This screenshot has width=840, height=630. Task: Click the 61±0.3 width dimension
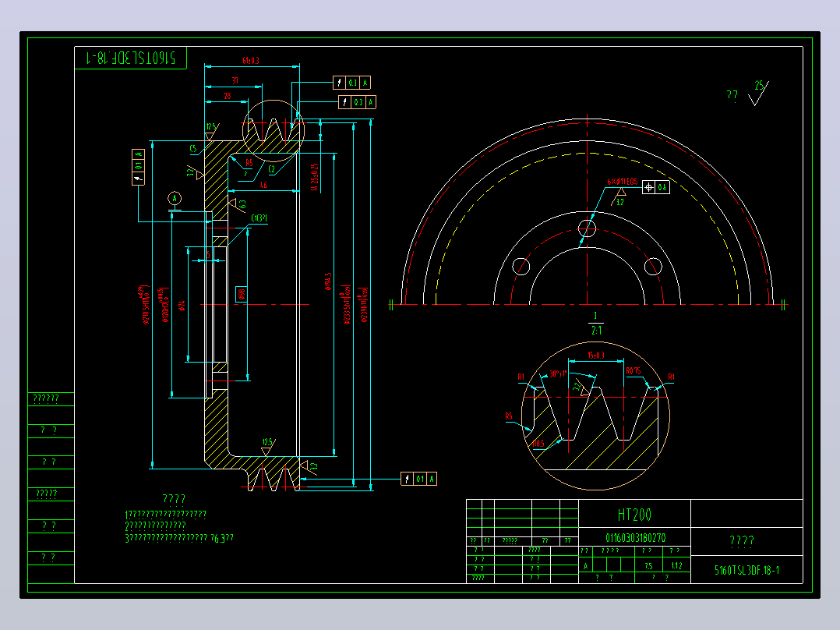click(x=251, y=61)
